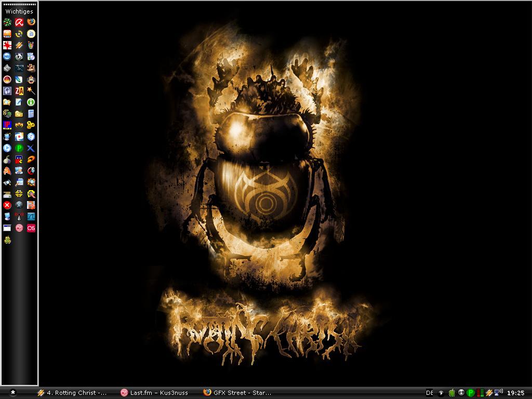Open the yellow rotating arrows gear icon
The width and height of the screenshot is (532, 399).
coord(19,34)
